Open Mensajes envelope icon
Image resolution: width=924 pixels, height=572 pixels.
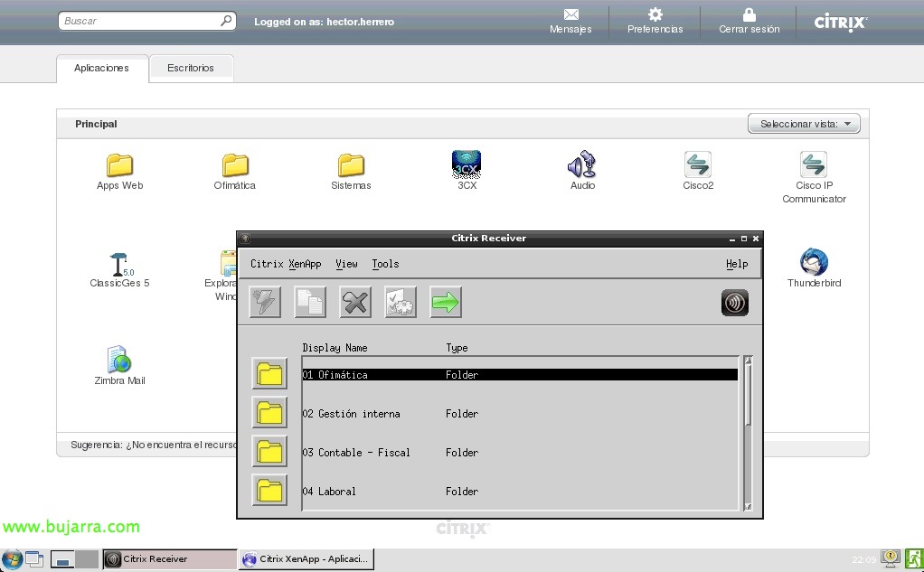coord(570,14)
